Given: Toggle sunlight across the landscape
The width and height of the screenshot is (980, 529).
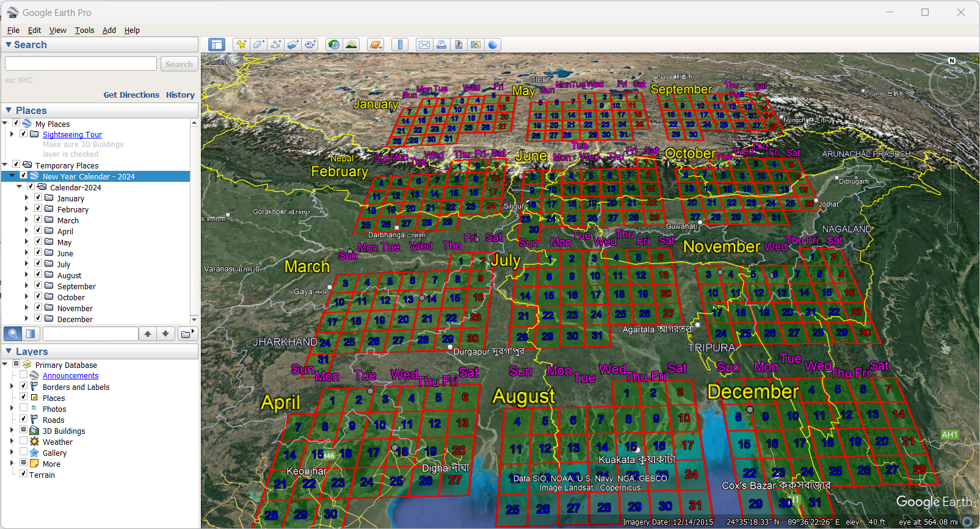Looking at the screenshot, I should pos(351,45).
